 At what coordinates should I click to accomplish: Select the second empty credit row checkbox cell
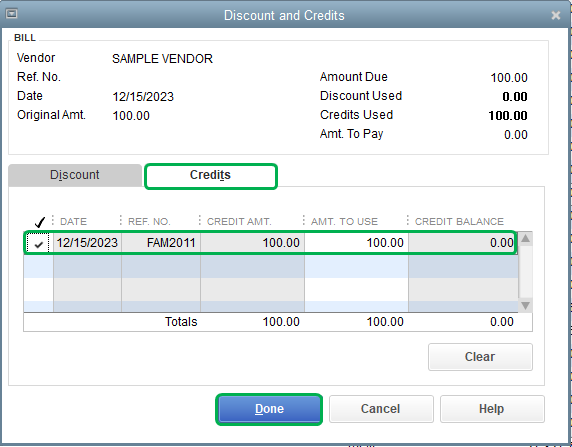39,289
